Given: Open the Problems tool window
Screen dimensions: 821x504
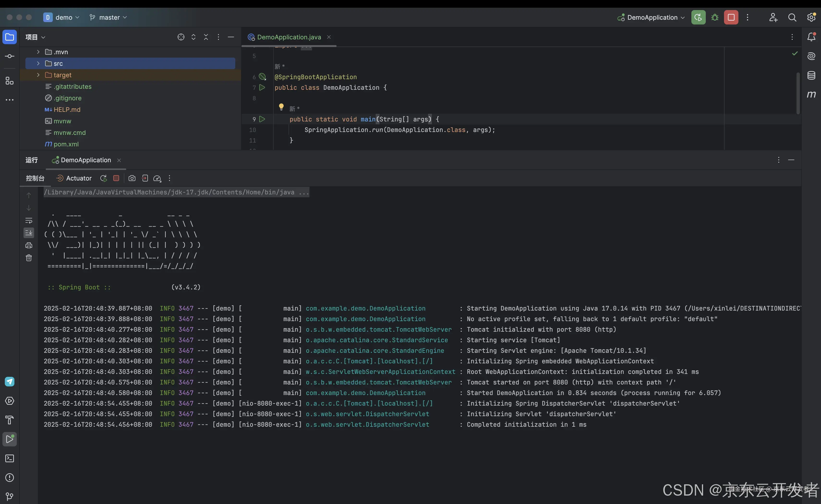Looking at the screenshot, I should point(10,478).
